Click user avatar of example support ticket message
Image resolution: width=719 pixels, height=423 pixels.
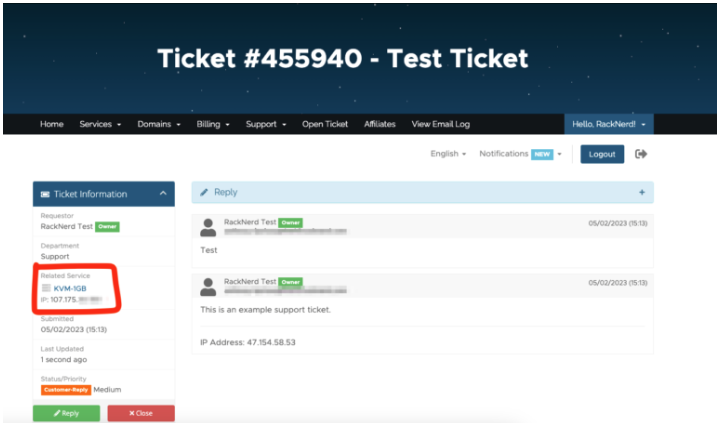[208, 287]
